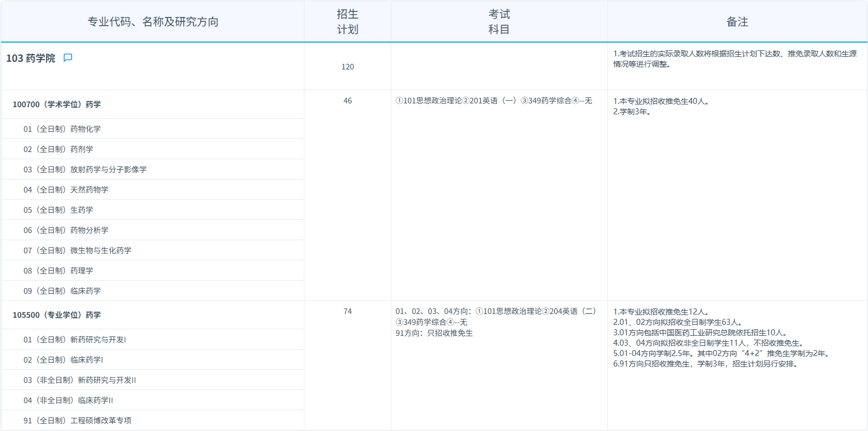Select direction 04 天然药物学
The height and width of the screenshot is (431, 868).
click(66, 190)
